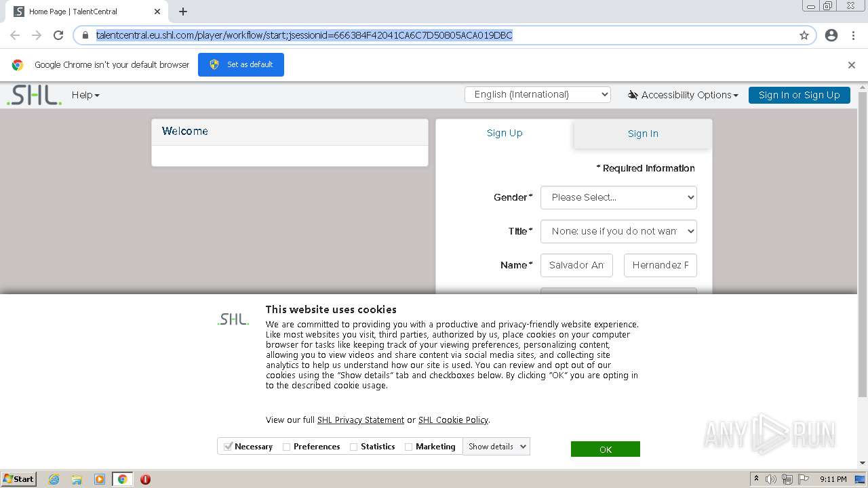Viewport: 868px width, 488px height.
Task: Click the clock showing 9:11 PM
Action: pyautogui.click(x=833, y=479)
